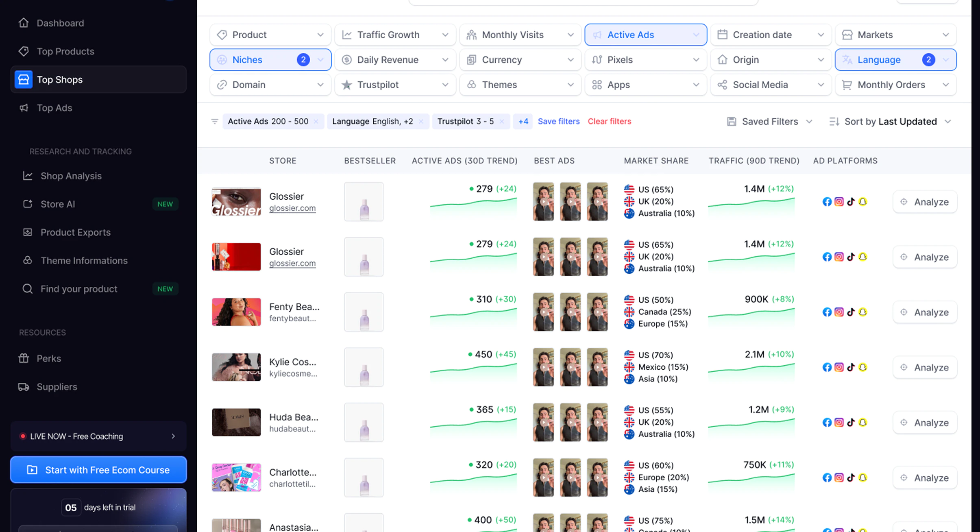Click the +4 more filters chip

click(x=523, y=121)
